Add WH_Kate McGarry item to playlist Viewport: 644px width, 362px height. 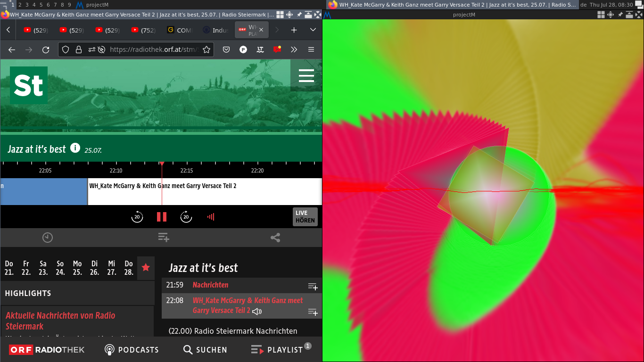[x=313, y=312]
